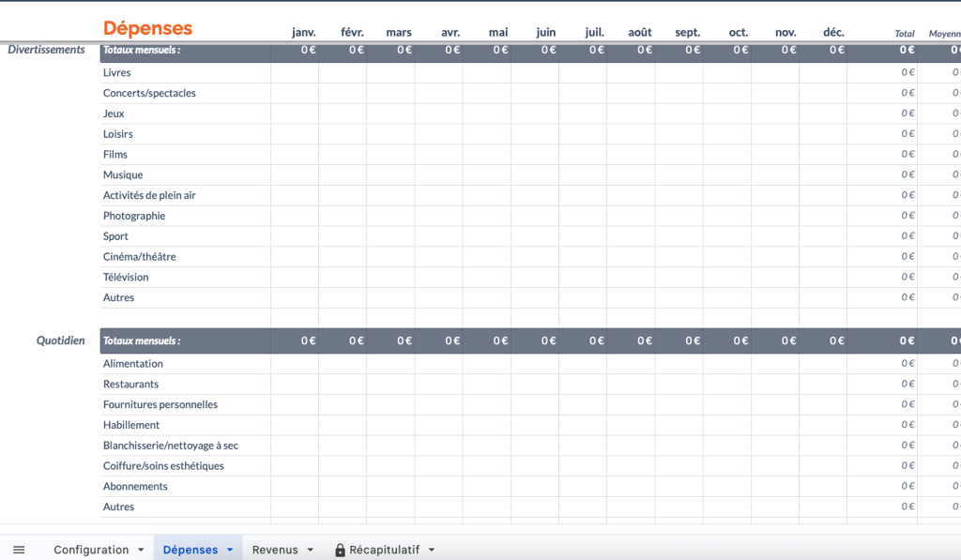Select the Cinéma/théâtre row label
Image resolution: width=961 pixels, height=560 pixels.
(140, 257)
